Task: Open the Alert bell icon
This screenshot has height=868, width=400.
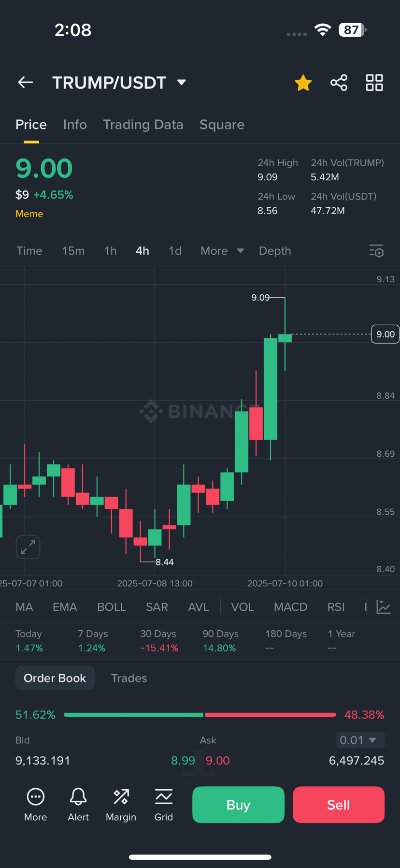Action: (78, 804)
